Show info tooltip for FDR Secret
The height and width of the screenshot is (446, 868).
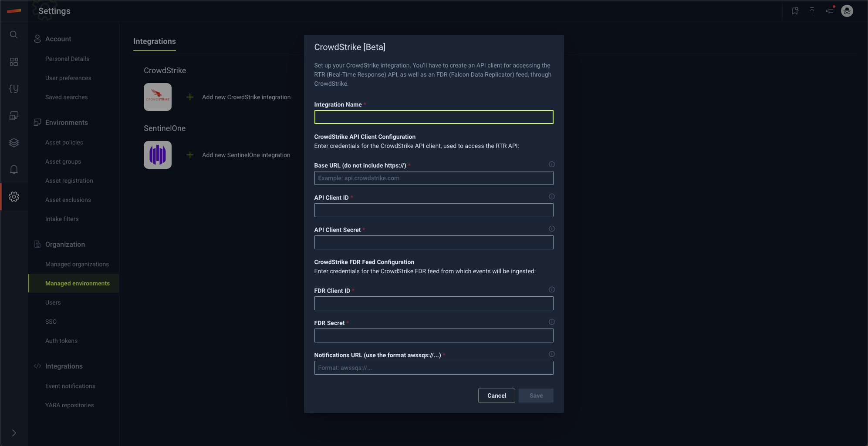[x=552, y=322]
